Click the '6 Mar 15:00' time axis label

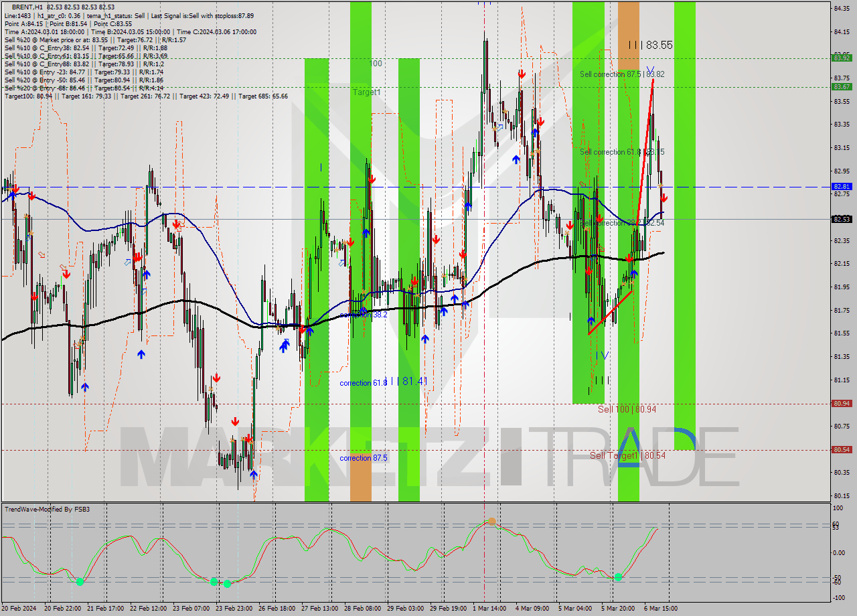click(661, 609)
